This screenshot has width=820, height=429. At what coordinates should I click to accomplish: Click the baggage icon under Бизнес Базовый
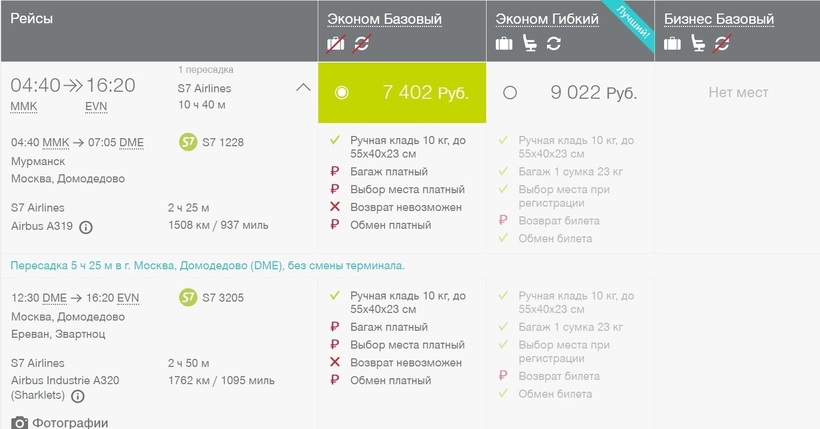coord(673,44)
